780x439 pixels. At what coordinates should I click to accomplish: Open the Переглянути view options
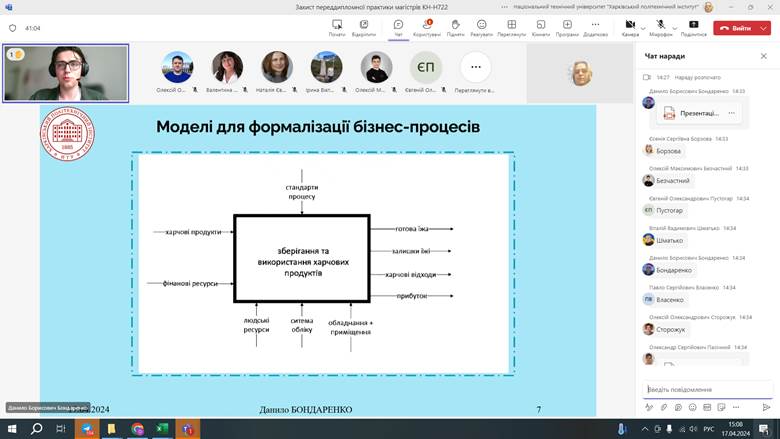point(511,27)
